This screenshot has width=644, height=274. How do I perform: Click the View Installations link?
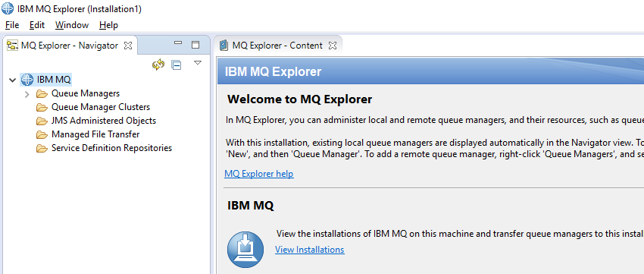coord(310,250)
